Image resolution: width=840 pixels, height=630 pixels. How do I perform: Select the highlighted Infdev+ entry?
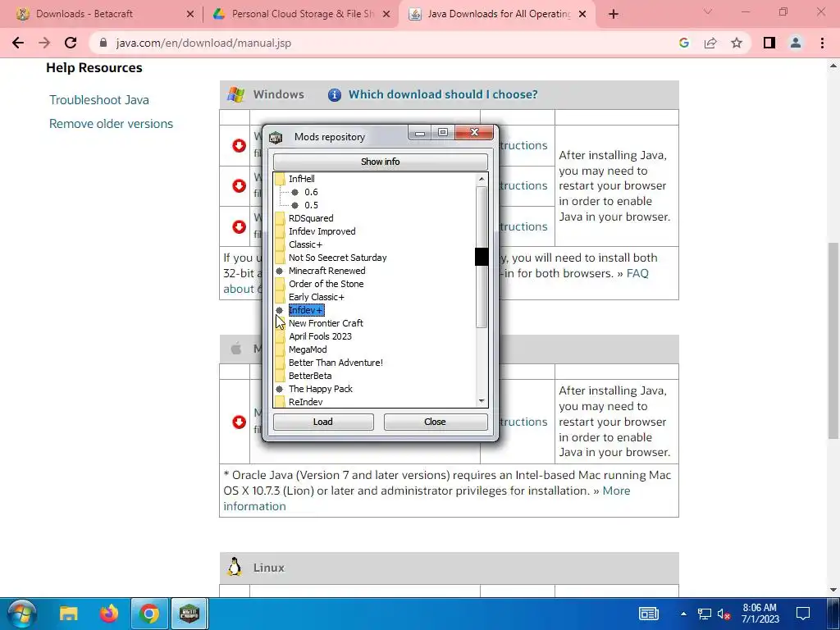[x=306, y=310]
